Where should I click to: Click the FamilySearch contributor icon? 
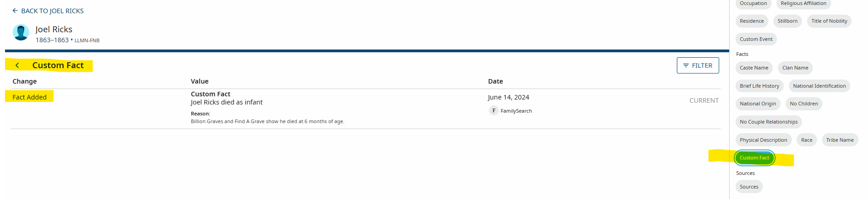point(493,110)
